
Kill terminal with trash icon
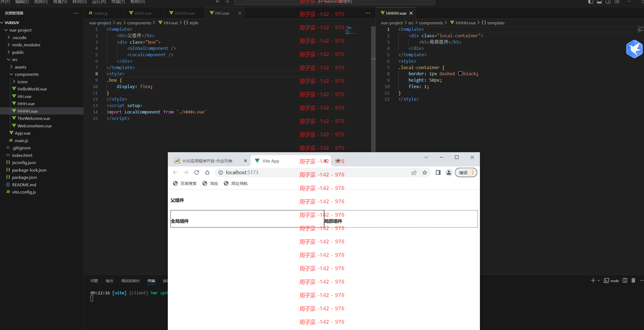pos(633,280)
